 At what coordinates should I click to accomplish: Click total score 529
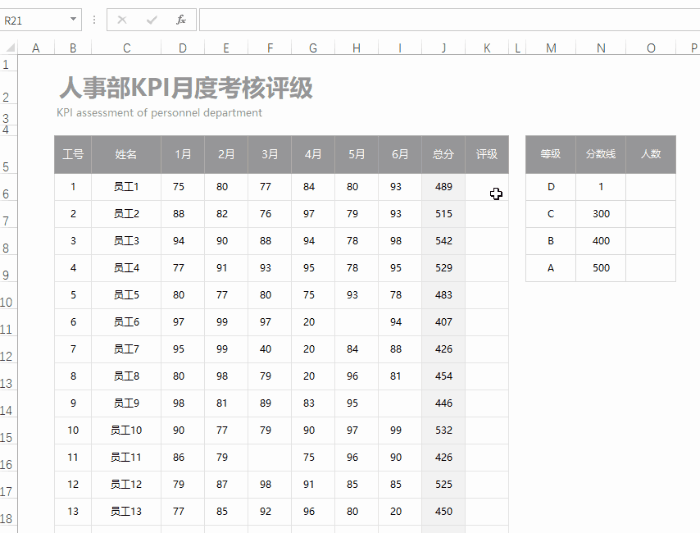443,268
